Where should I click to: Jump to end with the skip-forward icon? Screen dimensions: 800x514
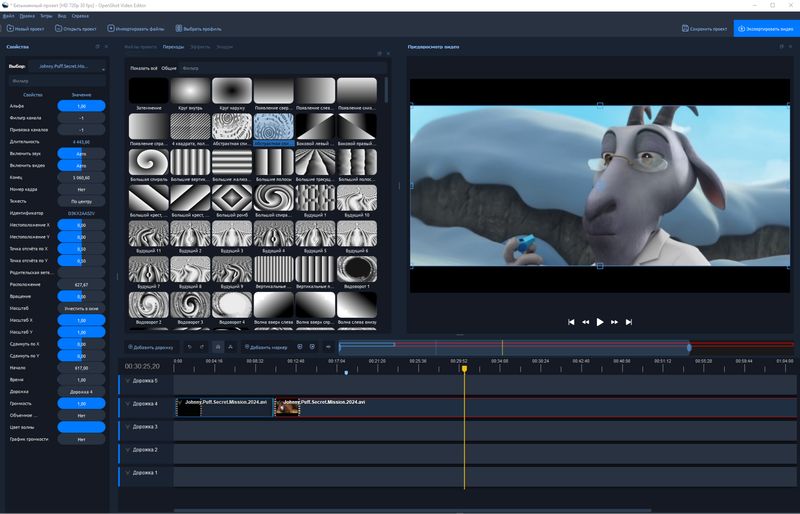click(x=628, y=322)
